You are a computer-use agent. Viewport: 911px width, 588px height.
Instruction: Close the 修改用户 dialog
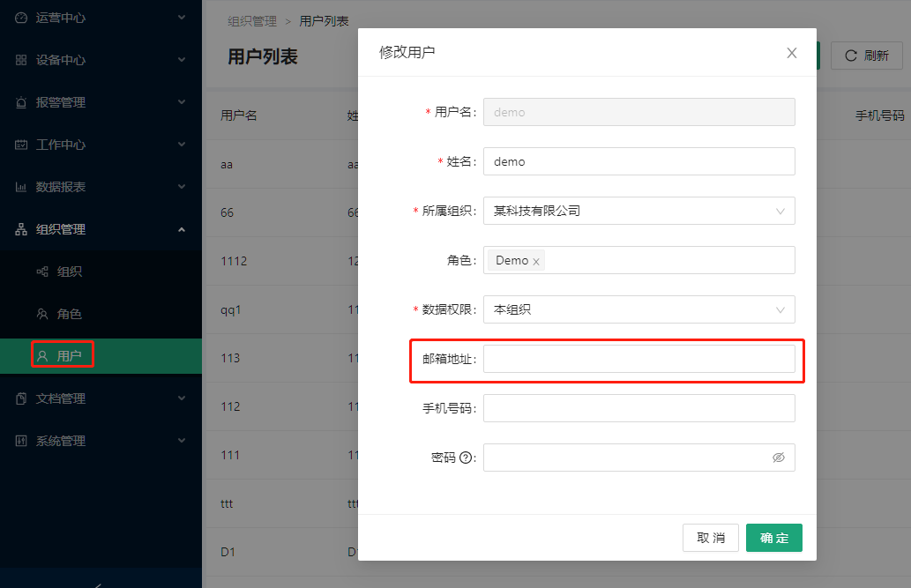click(791, 53)
